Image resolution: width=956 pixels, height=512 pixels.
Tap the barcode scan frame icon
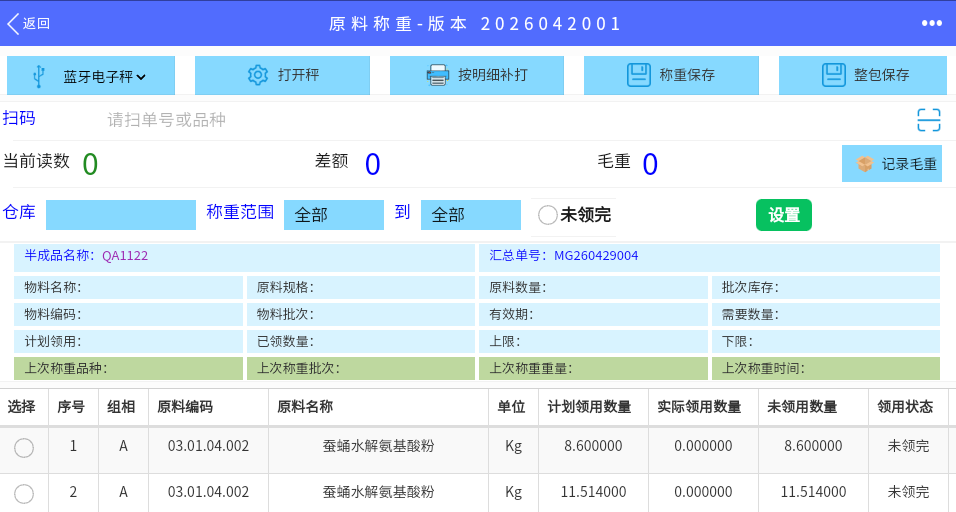click(929, 119)
